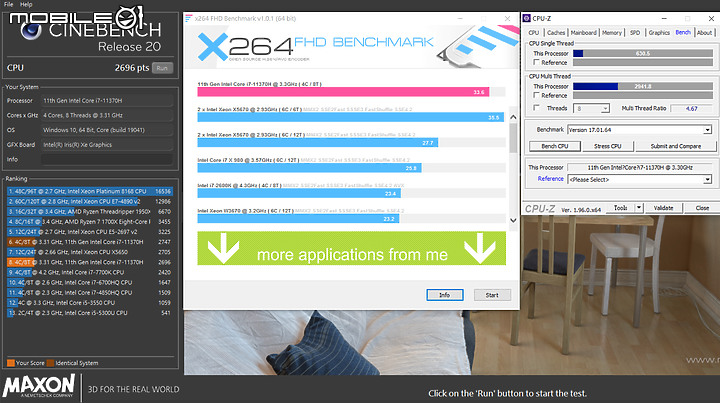Select ranking row Intel Xeon CPU E5-2697 v2

[x=90, y=231]
